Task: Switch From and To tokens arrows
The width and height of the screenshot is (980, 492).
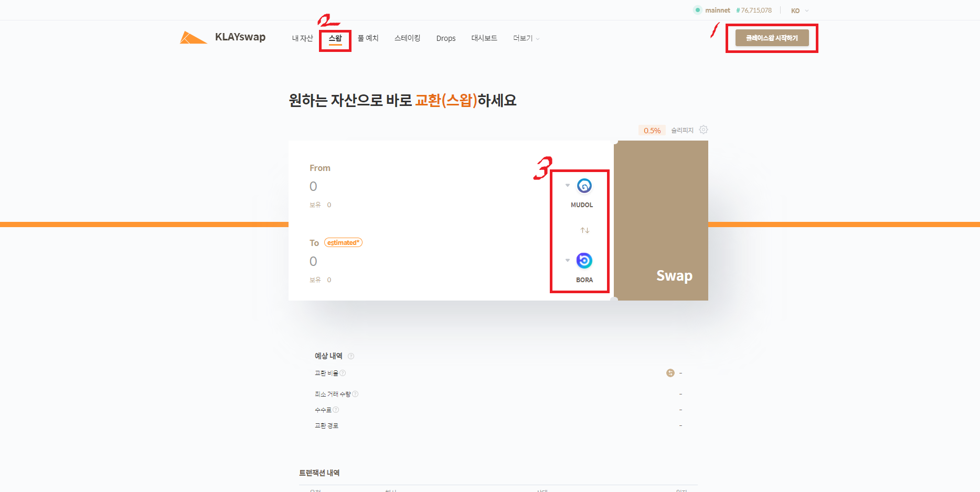Action: pos(585,230)
